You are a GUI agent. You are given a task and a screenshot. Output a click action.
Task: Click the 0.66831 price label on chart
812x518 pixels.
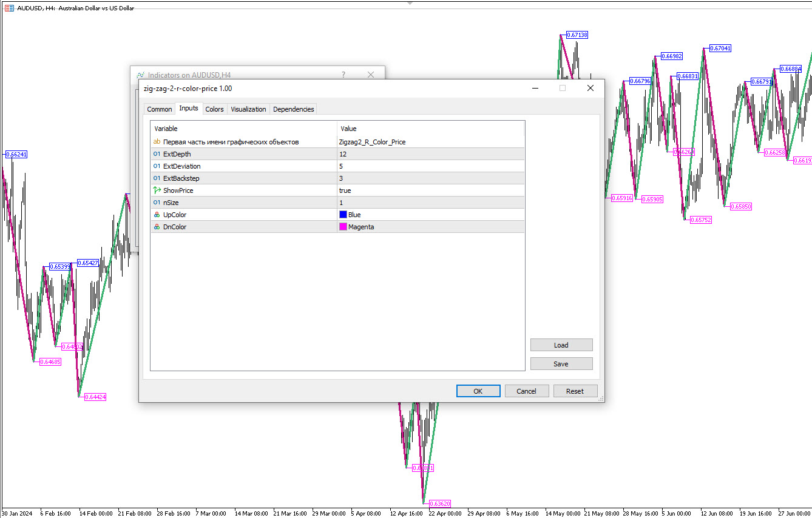coord(688,76)
